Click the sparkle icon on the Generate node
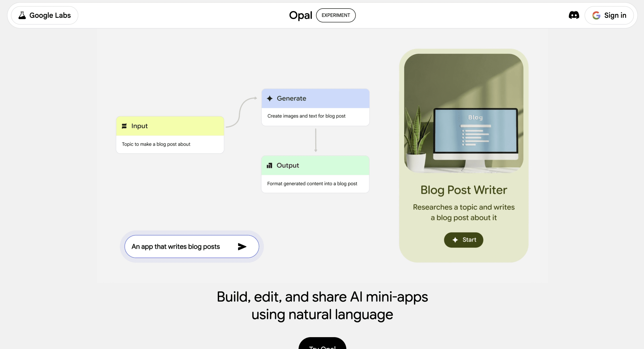 click(270, 98)
